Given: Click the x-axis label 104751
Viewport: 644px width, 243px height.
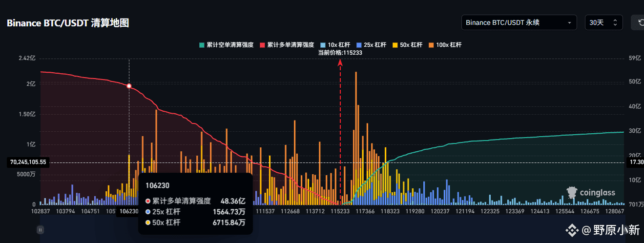Looking at the screenshot, I should click(91, 211).
